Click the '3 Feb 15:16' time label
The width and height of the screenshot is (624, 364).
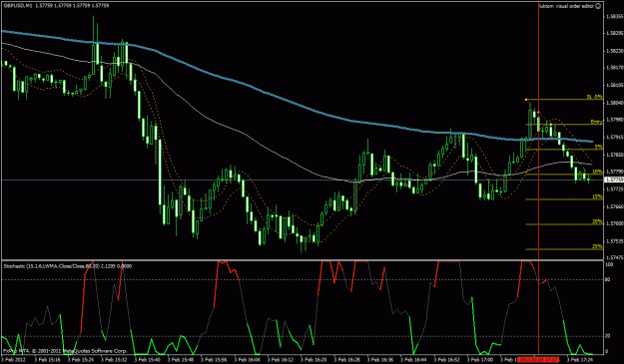tap(48, 359)
